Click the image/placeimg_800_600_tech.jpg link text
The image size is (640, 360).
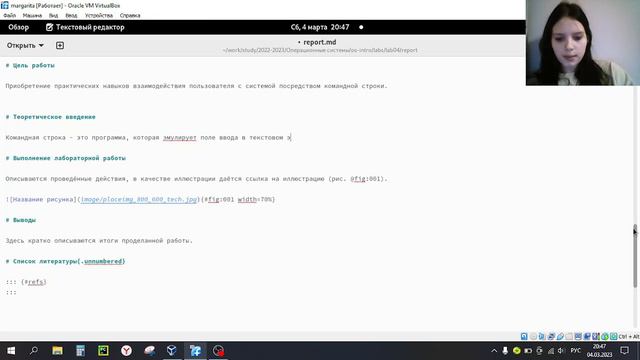(x=139, y=200)
